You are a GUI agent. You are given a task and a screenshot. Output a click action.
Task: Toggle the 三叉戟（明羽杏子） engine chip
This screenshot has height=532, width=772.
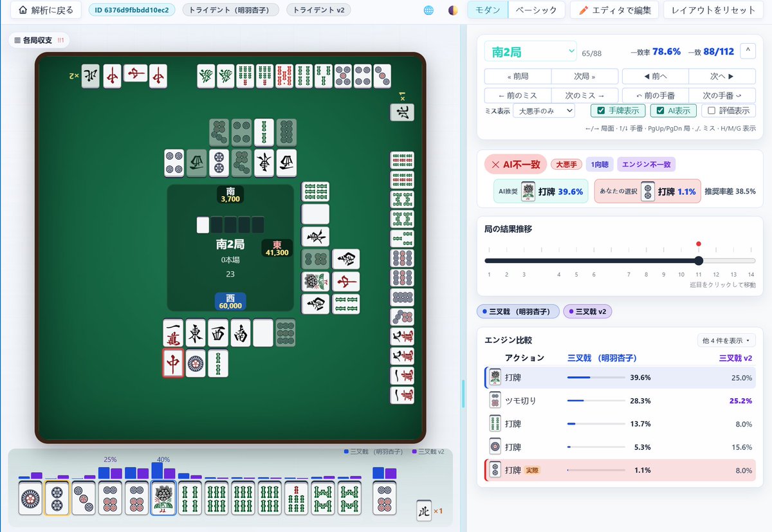click(518, 311)
